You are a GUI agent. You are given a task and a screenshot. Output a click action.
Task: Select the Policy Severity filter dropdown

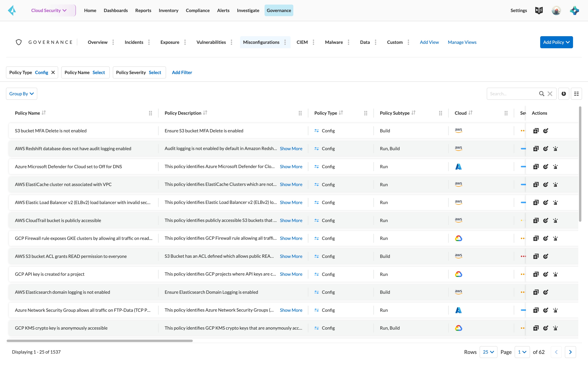point(155,72)
